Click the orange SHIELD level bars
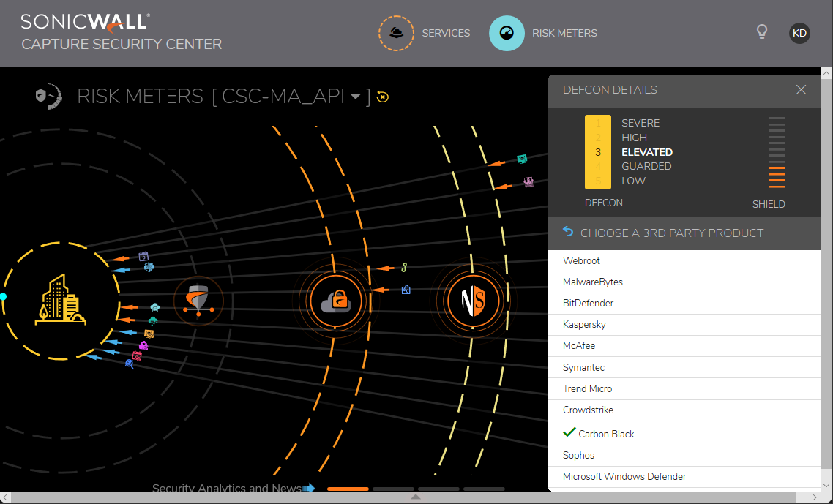Screen dimensions: 833x504 [777, 177]
